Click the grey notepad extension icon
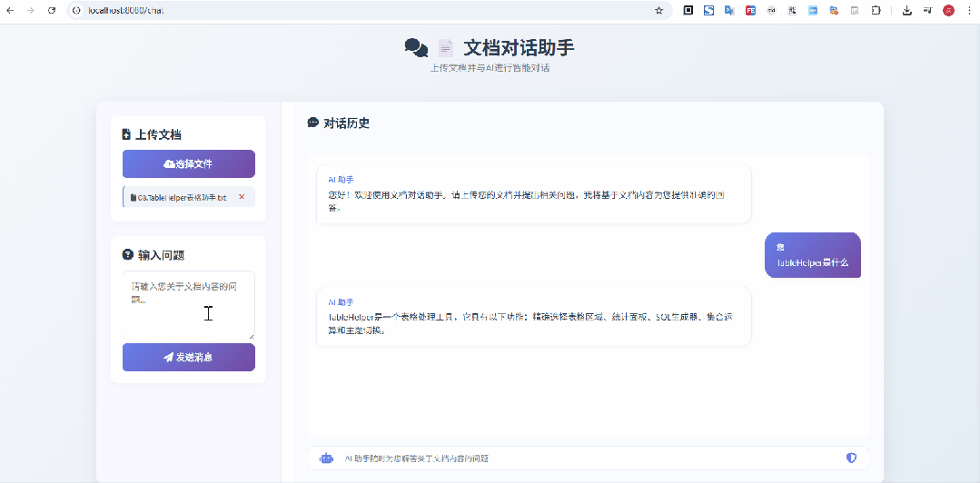980x483 pixels. coord(855,11)
